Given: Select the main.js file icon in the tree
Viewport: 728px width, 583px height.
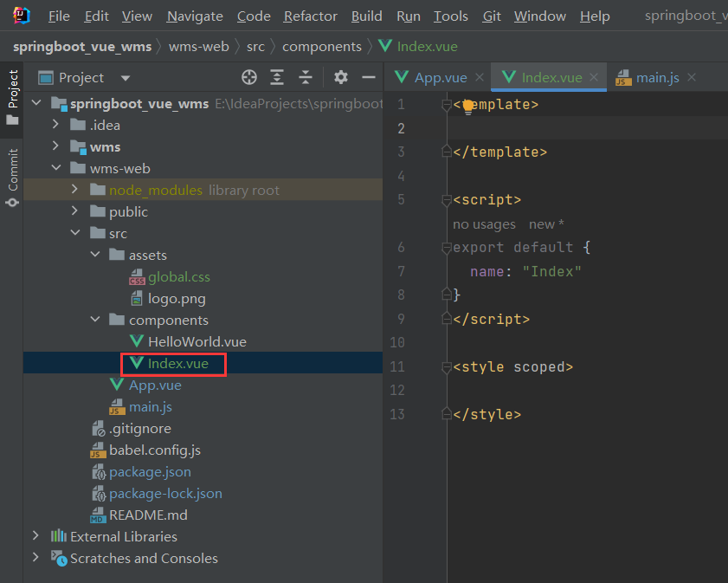Looking at the screenshot, I should click(115, 407).
